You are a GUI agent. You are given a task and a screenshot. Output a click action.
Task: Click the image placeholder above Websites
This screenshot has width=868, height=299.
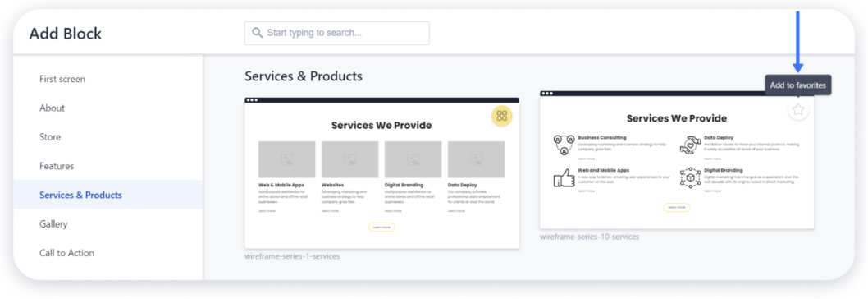349,159
